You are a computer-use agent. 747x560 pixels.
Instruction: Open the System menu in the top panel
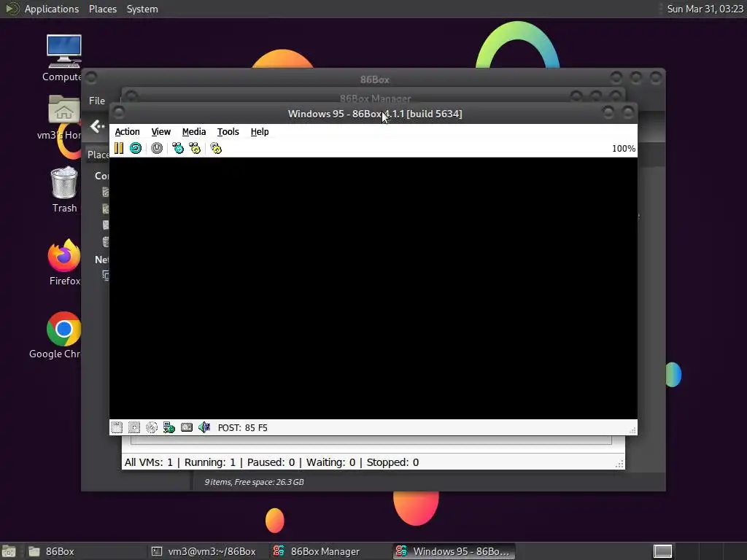(x=142, y=9)
